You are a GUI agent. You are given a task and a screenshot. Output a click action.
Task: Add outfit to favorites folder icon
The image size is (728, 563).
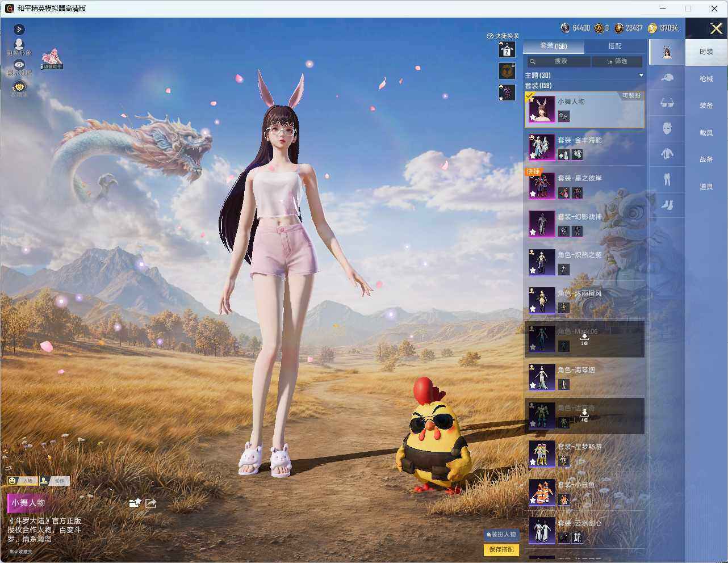click(135, 502)
